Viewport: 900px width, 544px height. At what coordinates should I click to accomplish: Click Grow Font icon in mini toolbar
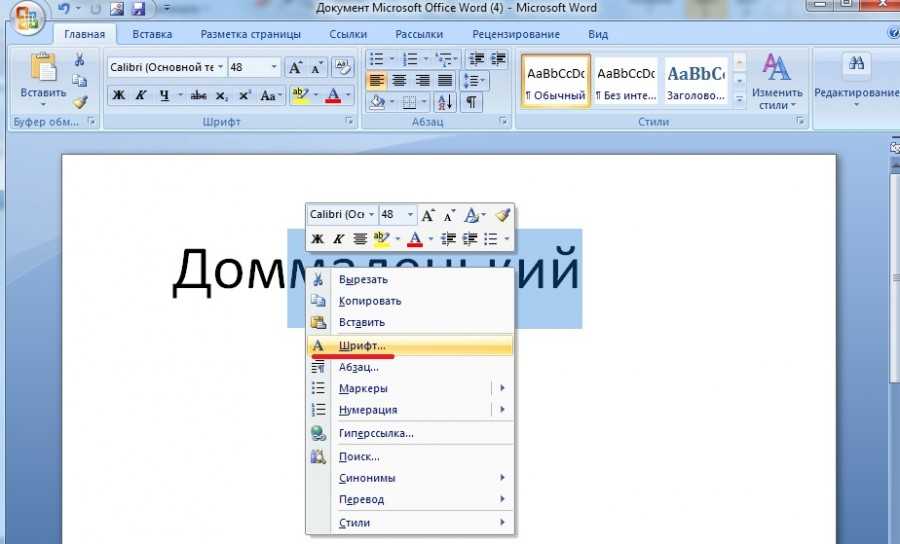coord(428,215)
